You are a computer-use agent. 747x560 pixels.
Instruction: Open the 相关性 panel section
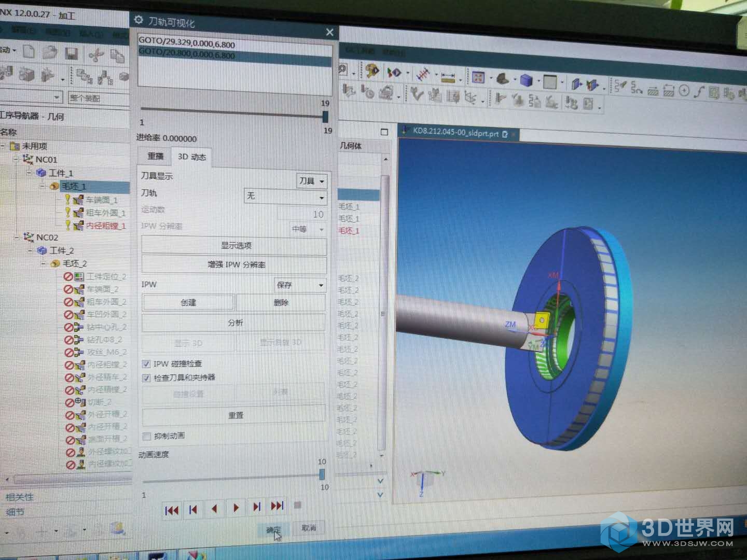coord(20,497)
